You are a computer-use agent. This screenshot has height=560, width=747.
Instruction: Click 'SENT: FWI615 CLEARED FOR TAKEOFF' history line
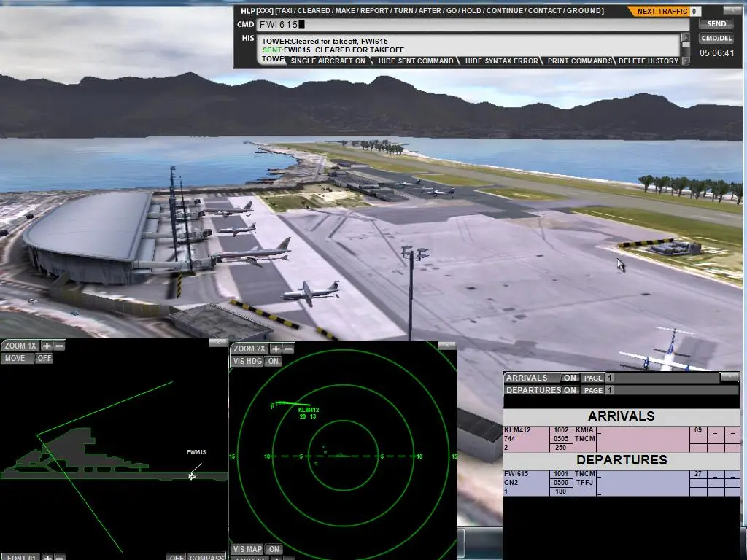(x=333, y=50)
